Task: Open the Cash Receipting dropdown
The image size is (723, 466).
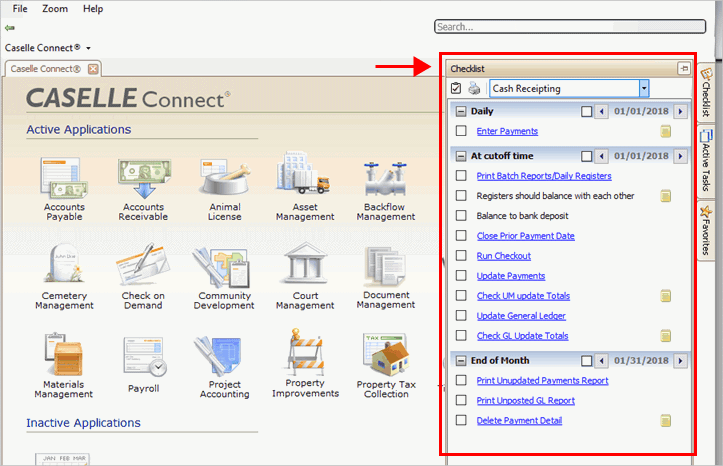Action: (644, 88)
